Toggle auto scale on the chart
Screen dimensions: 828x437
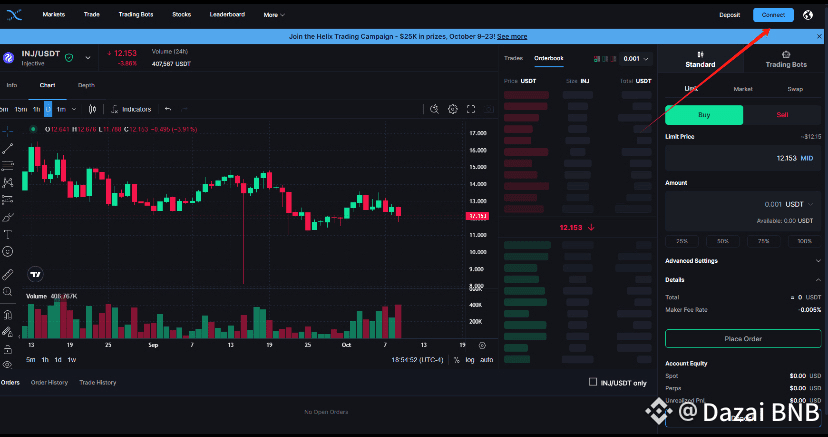[487, 360]
